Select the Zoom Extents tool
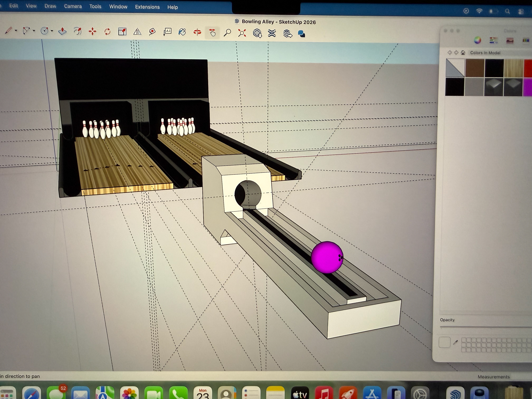 coord(242,33)
